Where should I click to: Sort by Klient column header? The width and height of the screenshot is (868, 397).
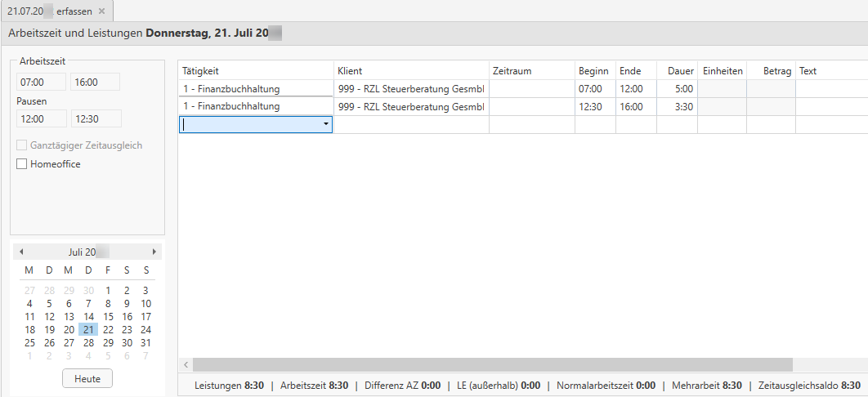(x=411, y=71)
